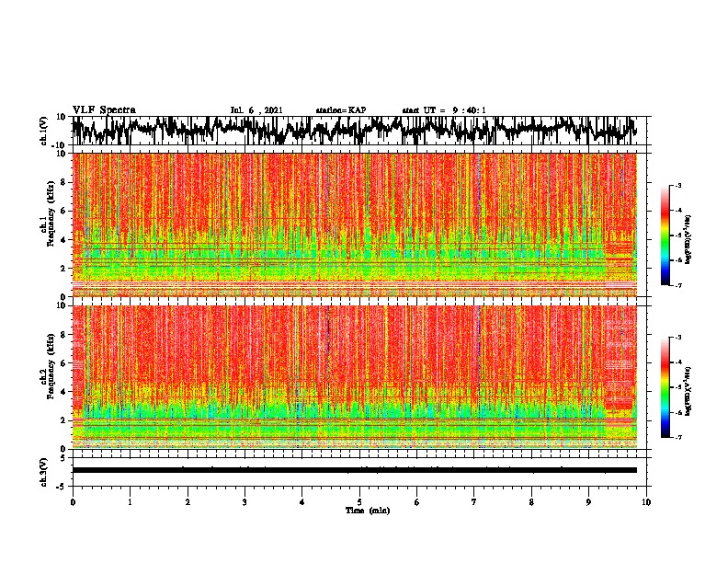Click the '4' kHz tick of ch.2 spectrogram

pos(63,392)
